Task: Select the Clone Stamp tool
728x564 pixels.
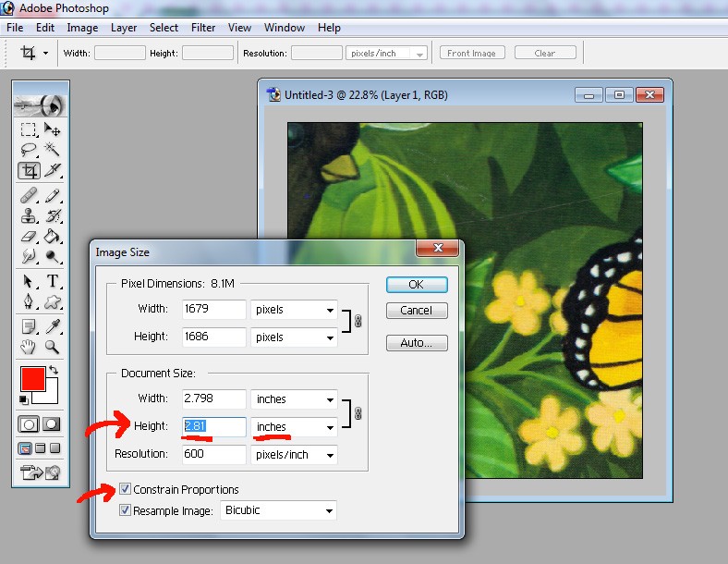Action: [29, 216]
